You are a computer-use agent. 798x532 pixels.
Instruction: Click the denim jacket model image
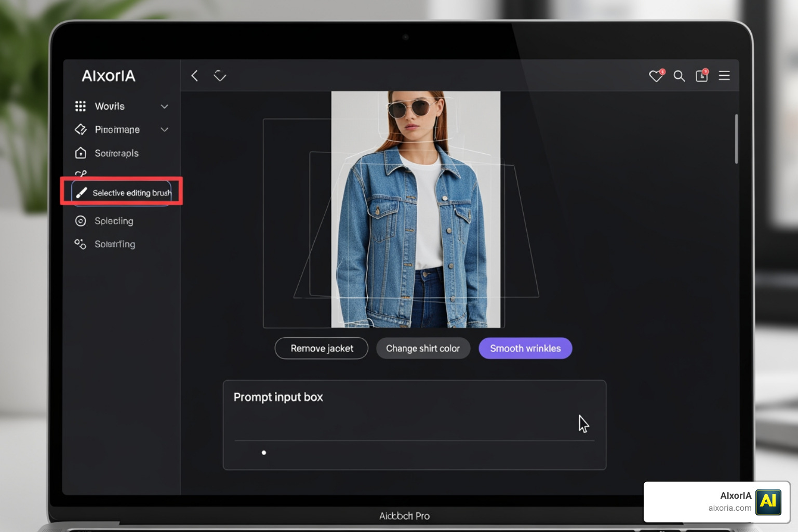(416, 209)
